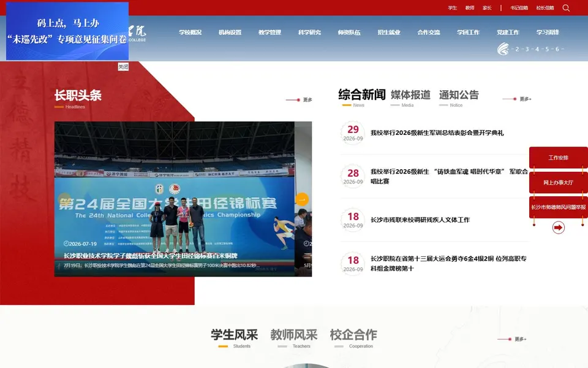Click the swirl logo beside banner slide numbers
Screen dimensions: 588x368
(503, 49)
